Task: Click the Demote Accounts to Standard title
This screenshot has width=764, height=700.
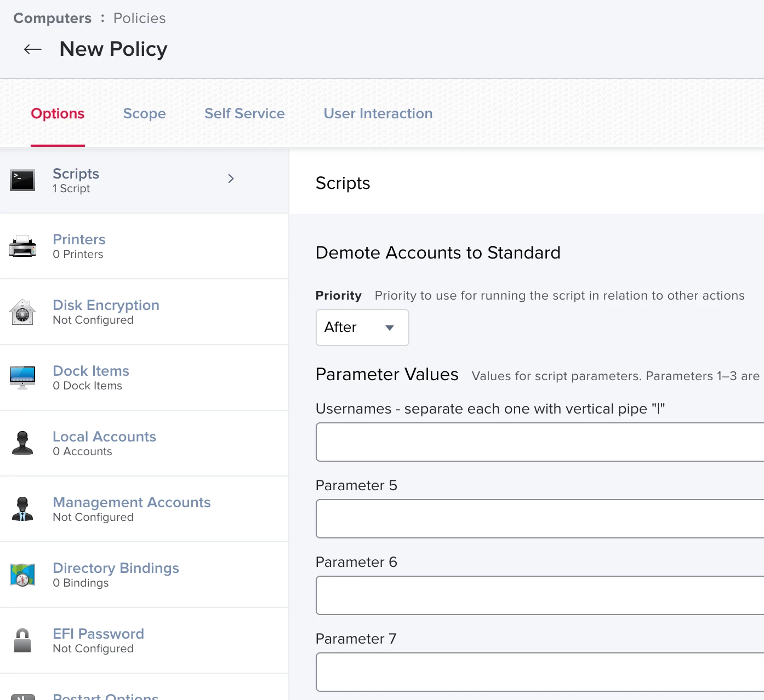Action: 438,253
